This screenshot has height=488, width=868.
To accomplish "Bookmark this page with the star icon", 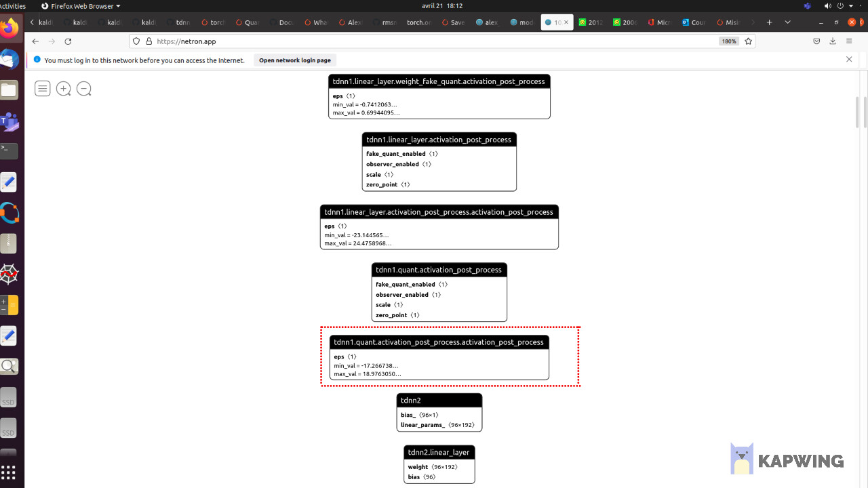I will 749,41.
